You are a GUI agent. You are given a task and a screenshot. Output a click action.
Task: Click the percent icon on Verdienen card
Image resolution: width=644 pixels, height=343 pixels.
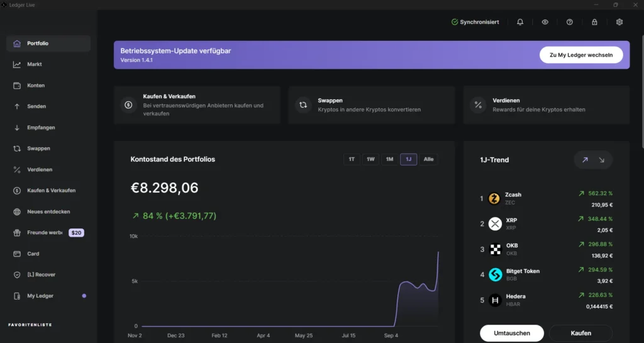coord(478,105)
